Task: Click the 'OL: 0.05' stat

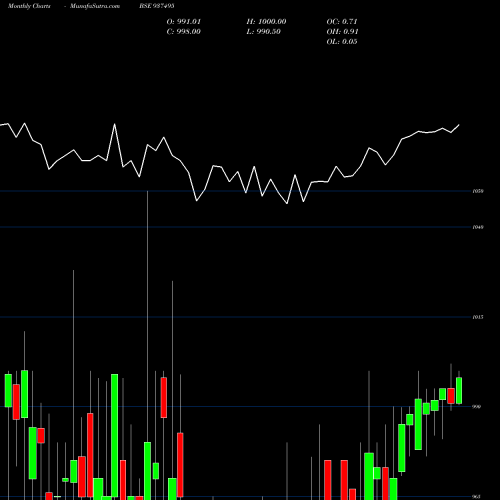Action: pyautogui.click(x=342, y=42)
